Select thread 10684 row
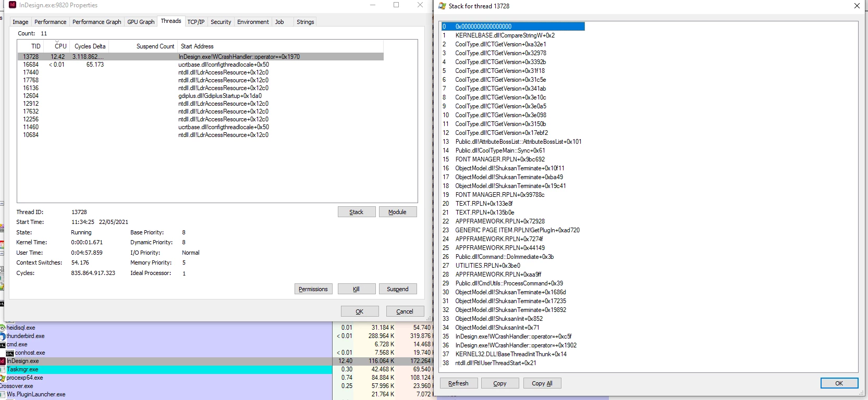Viewport: 868px width, 400px height. [x=201, y=135]
